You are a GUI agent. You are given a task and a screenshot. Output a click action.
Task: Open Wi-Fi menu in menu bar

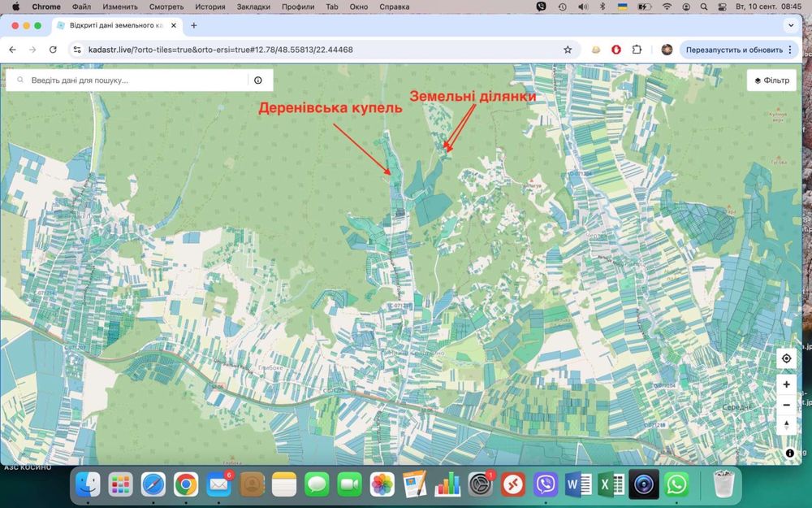(667, 7)
